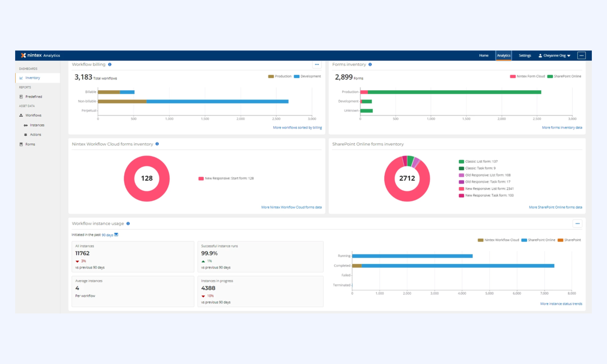Screen dimensions: 607x364
Task: Select the Successful instance runs 99.9% card
Action: point(260,257)
